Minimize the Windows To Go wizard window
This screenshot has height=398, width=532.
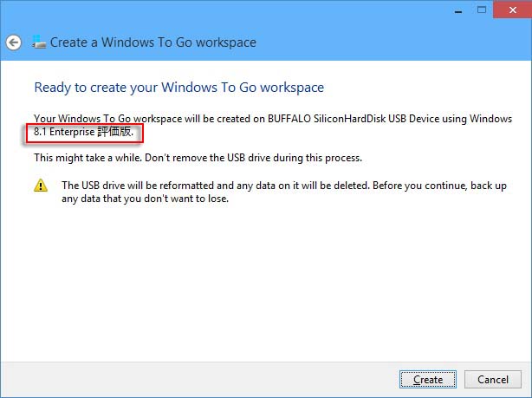458,10
